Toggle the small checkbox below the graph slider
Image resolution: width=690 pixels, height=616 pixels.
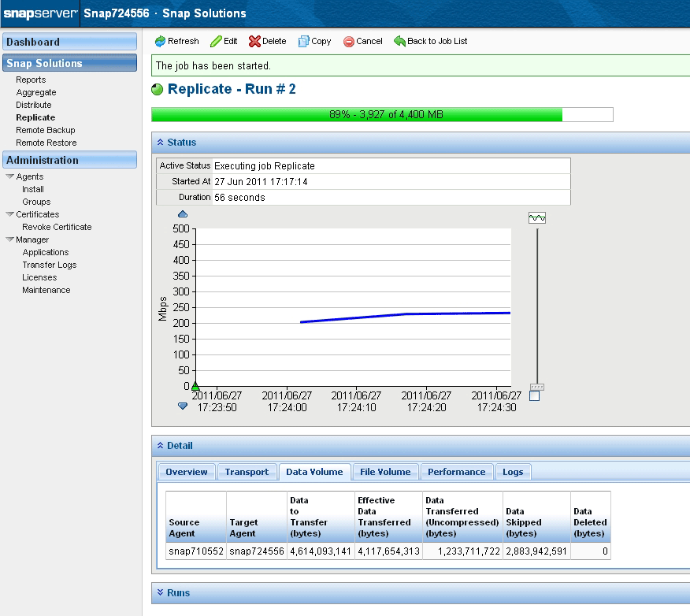tap(535, 396)
